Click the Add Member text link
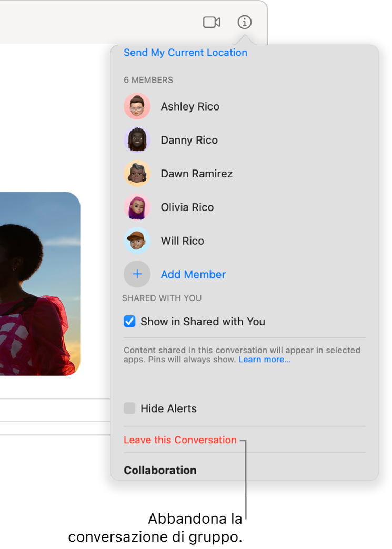The image size is (392, 549). (x=193, y=274)
